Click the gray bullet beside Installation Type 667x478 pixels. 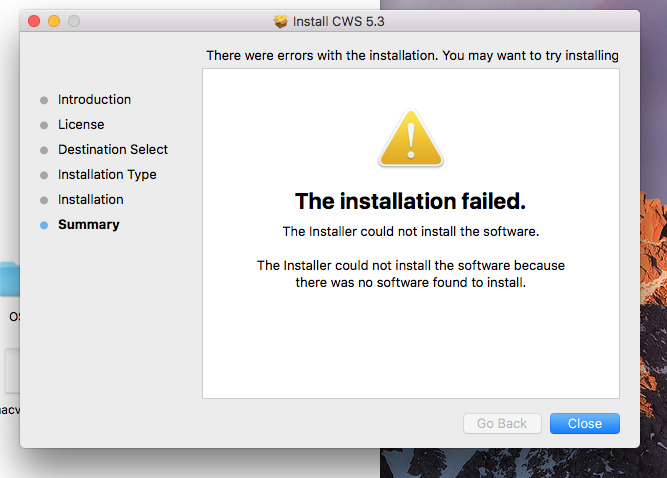point(43,175)
